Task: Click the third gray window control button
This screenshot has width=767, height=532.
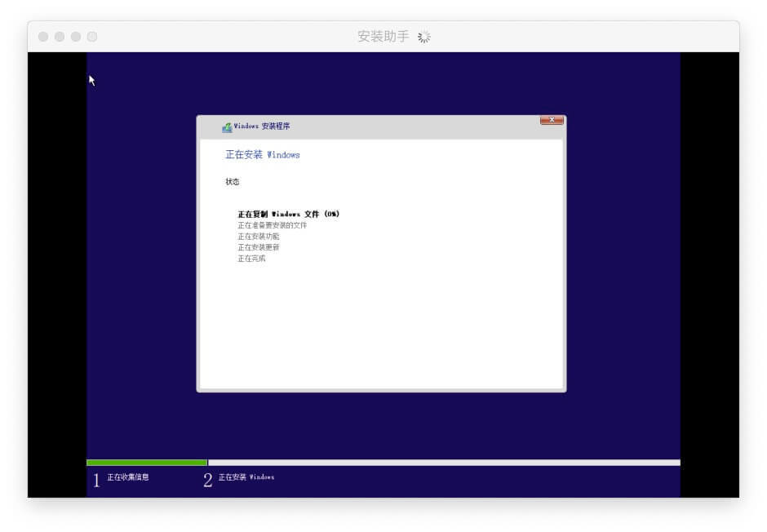Action: pyautogui.click(x=76, y=37)
